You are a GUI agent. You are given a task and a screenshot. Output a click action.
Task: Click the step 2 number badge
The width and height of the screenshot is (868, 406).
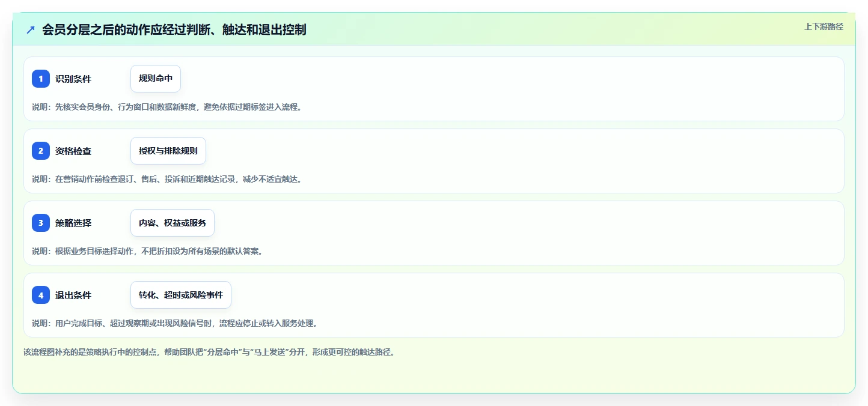point(41,151)
